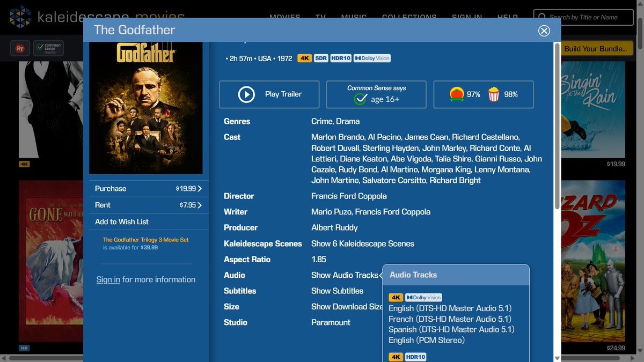Click the Common Sense checkmark icon
Image resolution: width=644 pixels, height=362 pixels.
(x=361, y=99)
